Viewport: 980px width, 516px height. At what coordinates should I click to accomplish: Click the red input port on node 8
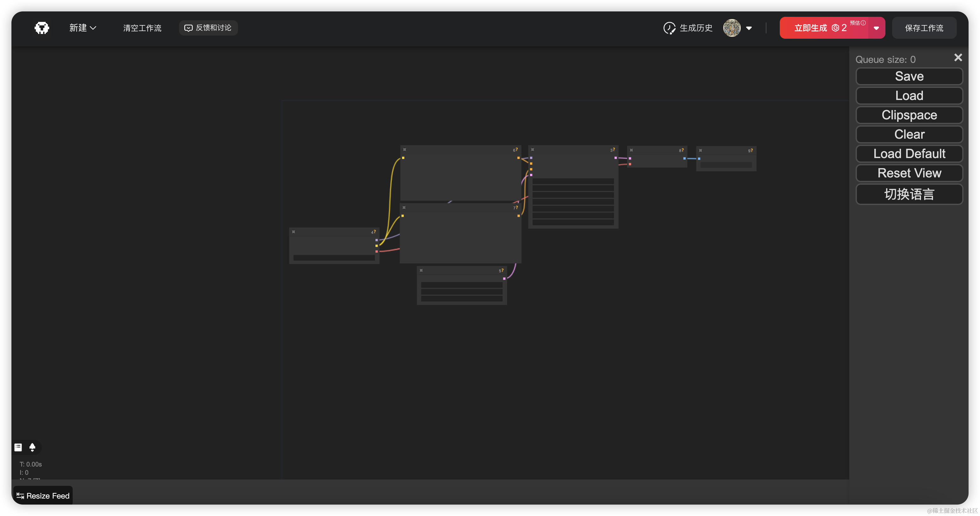pyautogui.click(x=630, y=164)
